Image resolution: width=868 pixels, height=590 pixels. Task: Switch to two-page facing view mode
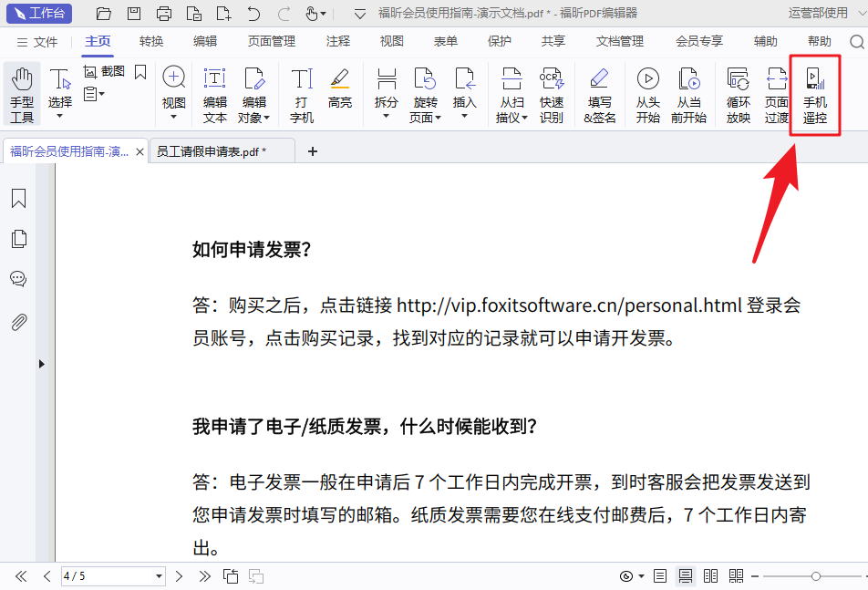pyautogui.click(x=710, y=576)
